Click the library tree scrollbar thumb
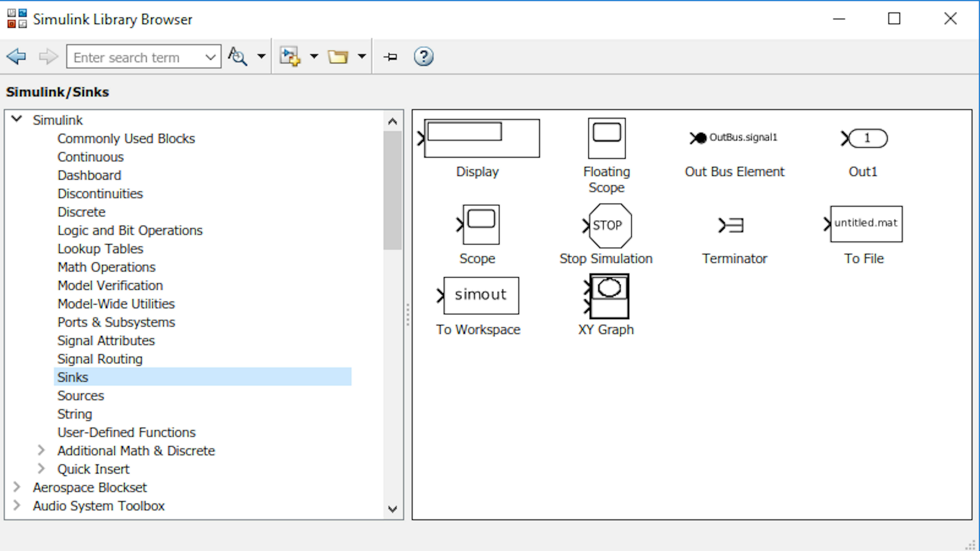980x551 pixels. tap(392, 190)
